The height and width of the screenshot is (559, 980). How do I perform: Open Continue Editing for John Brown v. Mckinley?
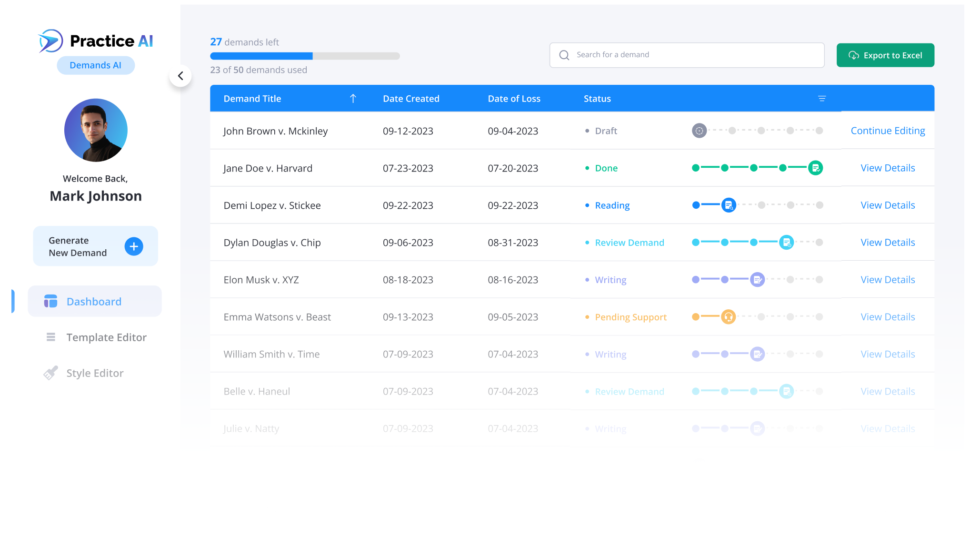click(x=887, y=130)
